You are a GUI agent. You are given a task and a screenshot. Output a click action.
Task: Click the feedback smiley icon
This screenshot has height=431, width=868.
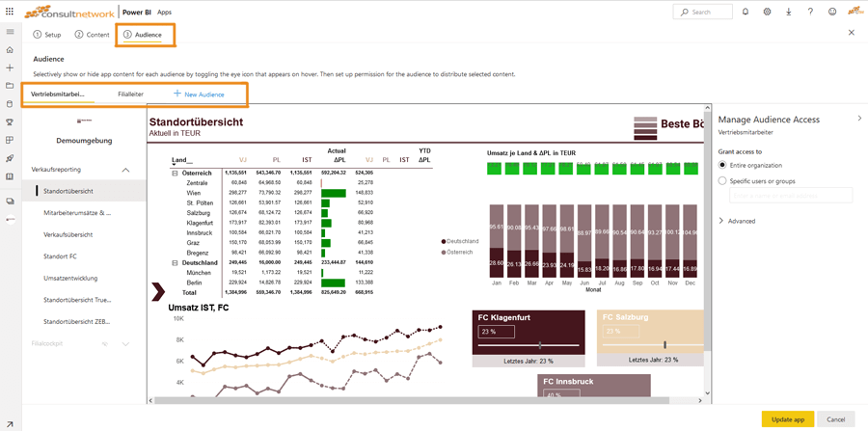(x=832, y=12)
